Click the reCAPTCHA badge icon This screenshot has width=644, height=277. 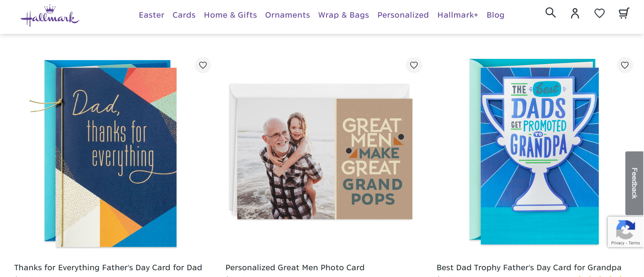[x=625, y=230]
